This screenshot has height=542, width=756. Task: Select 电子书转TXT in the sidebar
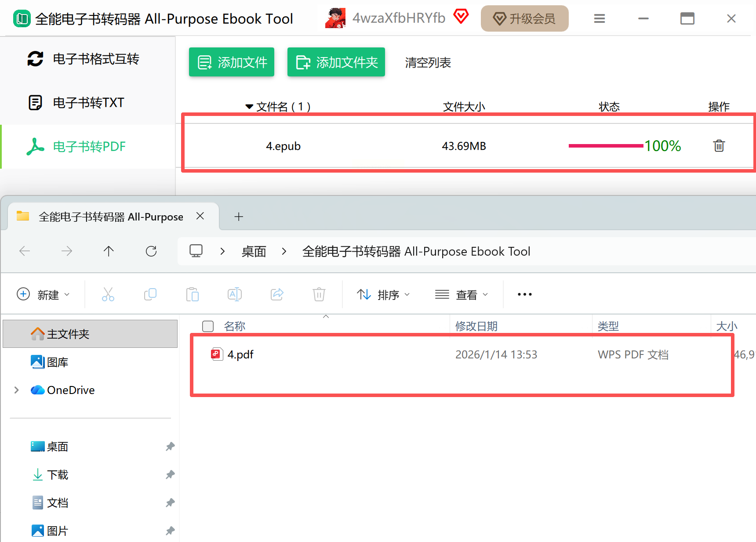[88, 103]
